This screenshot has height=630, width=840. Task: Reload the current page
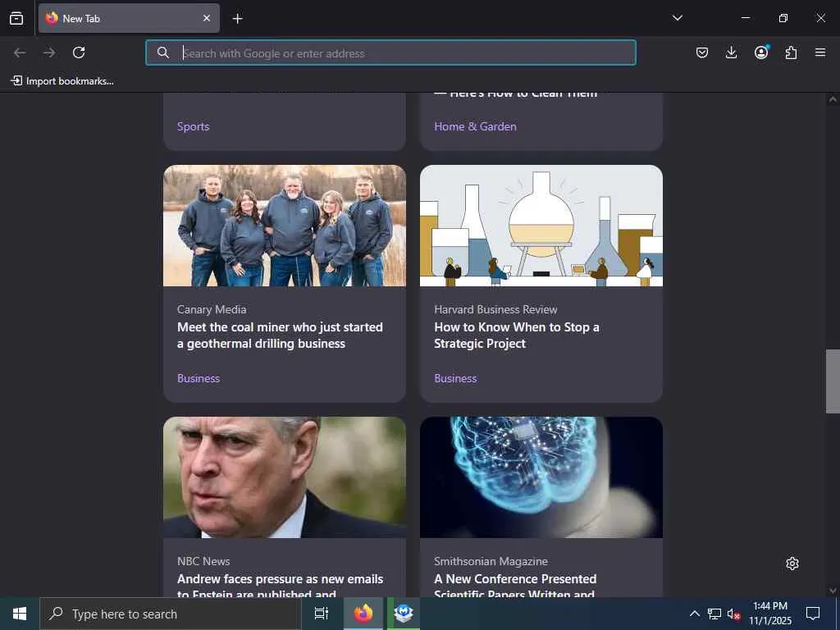coord(79,52)
